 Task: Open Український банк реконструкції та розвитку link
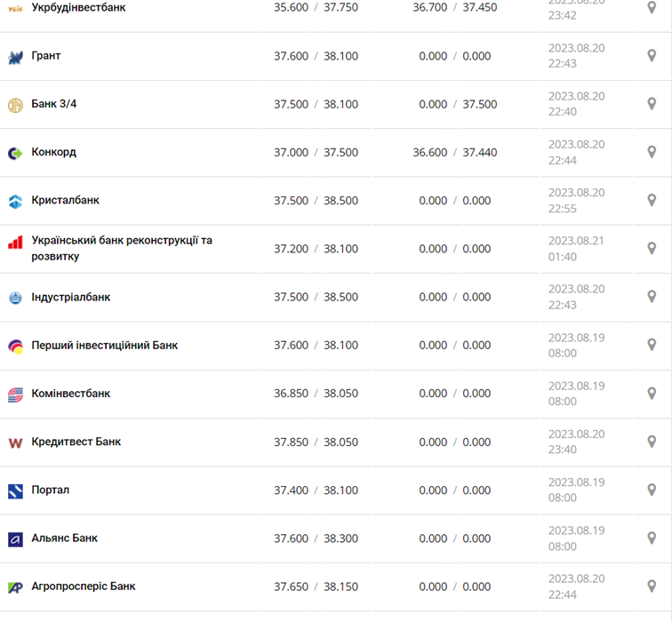(x=122, y=248)
